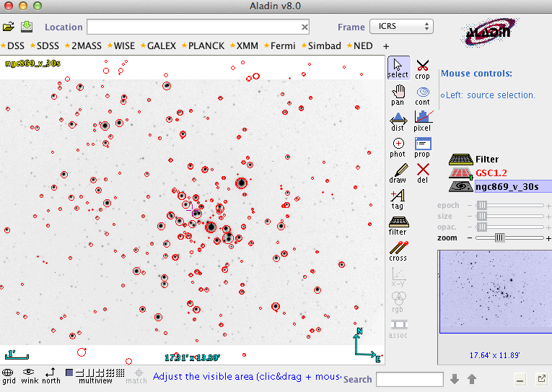552x392 pixels.
Task: Decrease zoom with minus sign
Action: [x=470, y=238]
